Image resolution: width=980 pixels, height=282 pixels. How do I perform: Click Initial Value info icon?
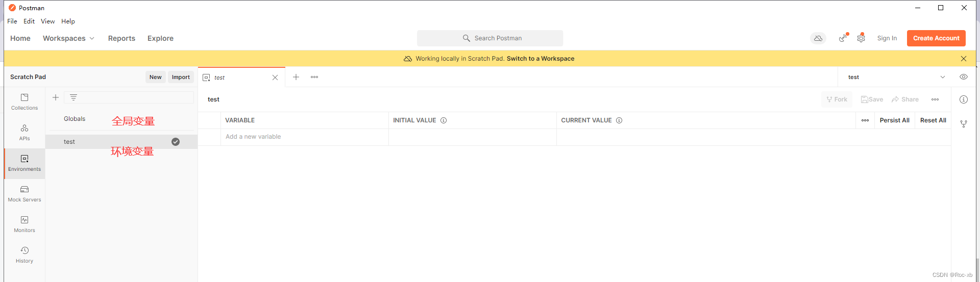click(x=444, y=120)
